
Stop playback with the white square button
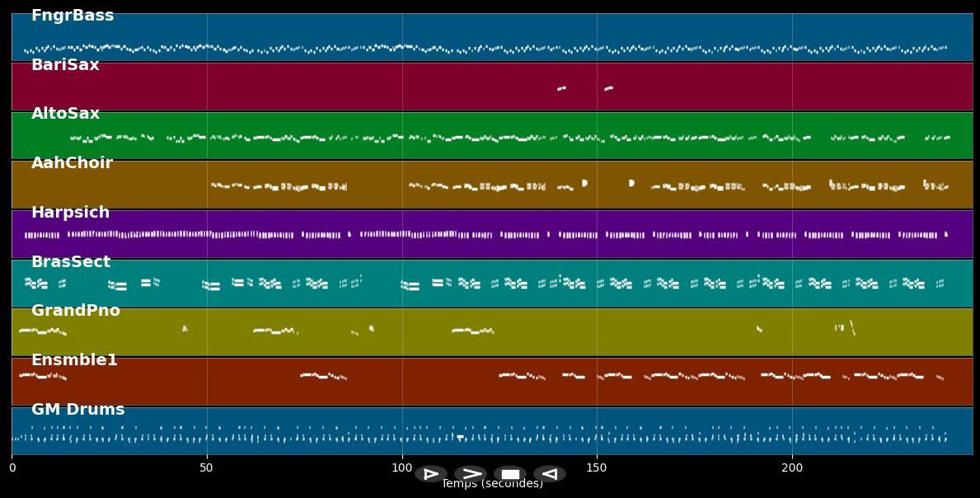coord(510,474)
